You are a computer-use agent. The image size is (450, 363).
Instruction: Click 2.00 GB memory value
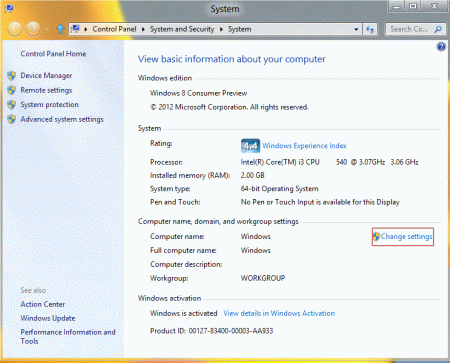(253, 175)
